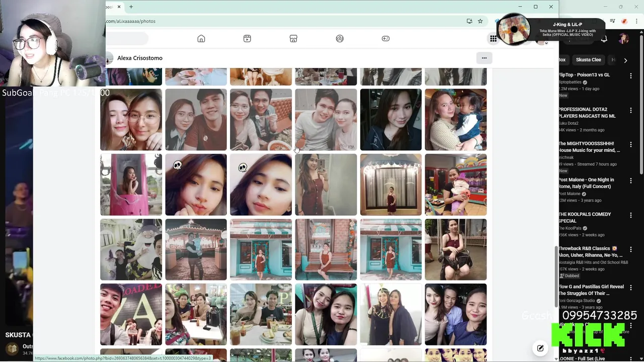Open Chrome media control music icon
The height and width of the screenshot is (362, 644).
point(612,21)
